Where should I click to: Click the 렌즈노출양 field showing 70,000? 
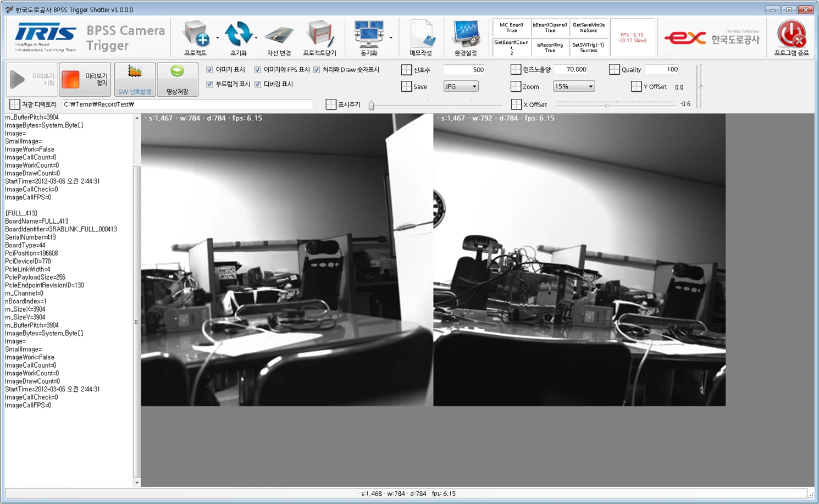[571, 69]
